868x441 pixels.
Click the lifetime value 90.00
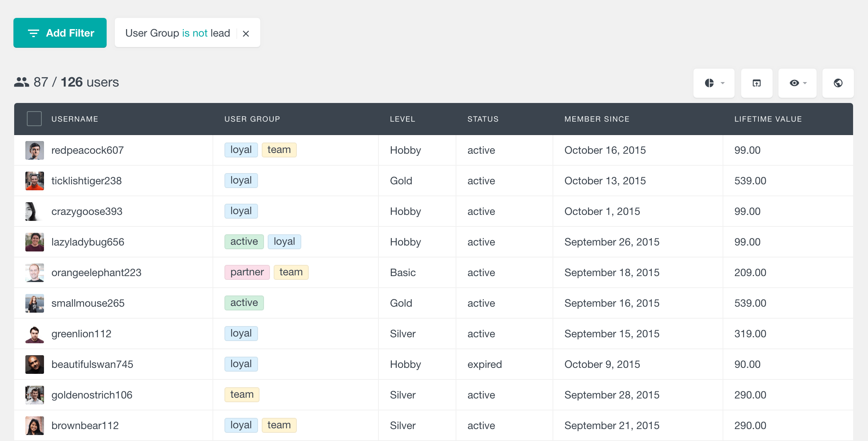coord(747,365)
